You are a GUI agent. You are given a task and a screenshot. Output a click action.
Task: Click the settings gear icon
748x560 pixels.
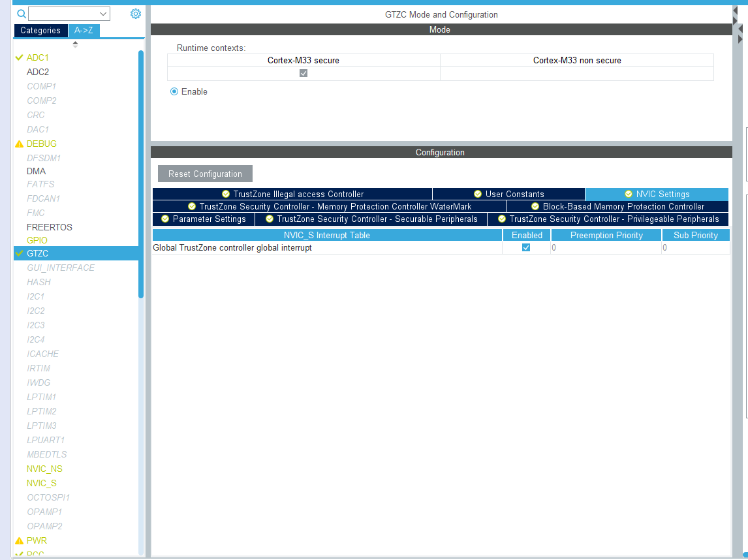136,13
